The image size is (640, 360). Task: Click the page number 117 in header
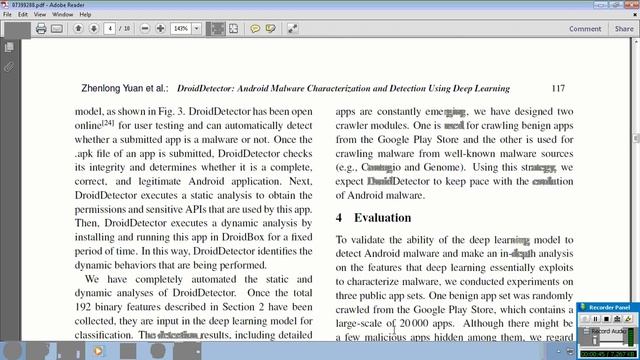[x=558, y=89]
